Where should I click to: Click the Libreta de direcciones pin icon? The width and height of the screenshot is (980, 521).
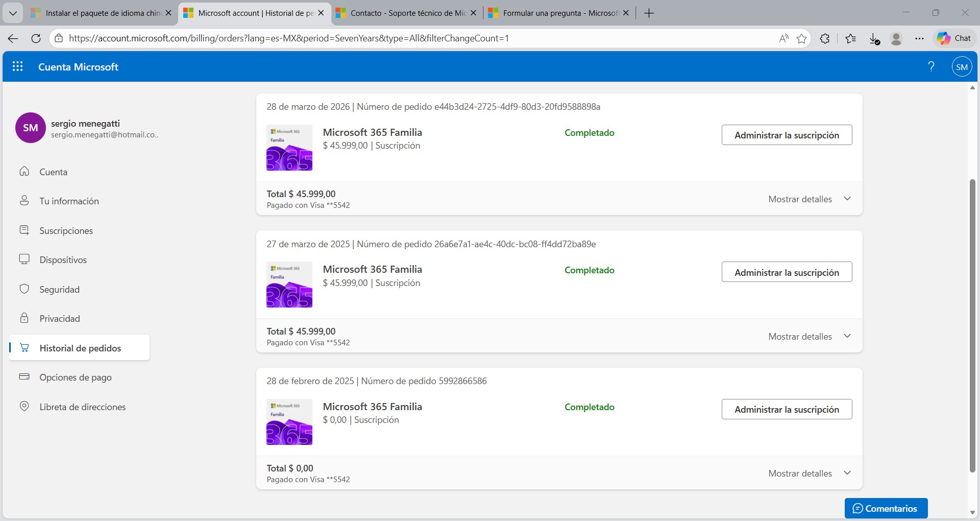point(24,406)
